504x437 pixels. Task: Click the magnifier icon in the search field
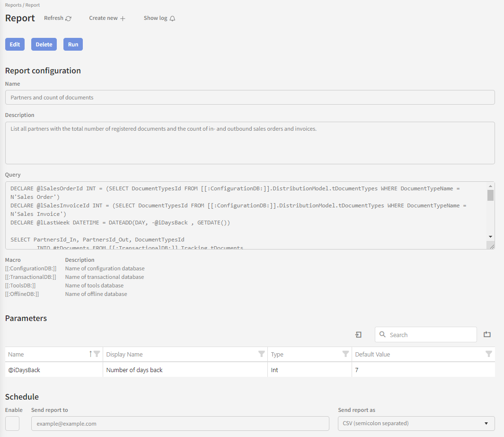pos(382,334)
